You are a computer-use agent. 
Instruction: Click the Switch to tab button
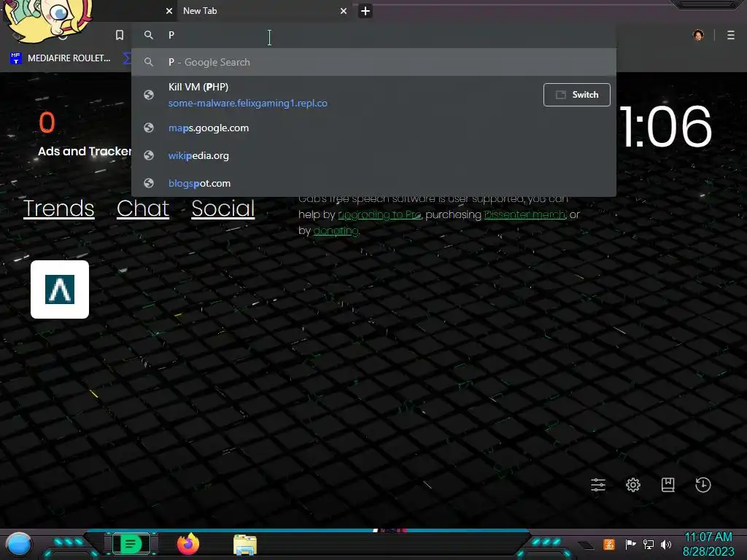[576, 95]
